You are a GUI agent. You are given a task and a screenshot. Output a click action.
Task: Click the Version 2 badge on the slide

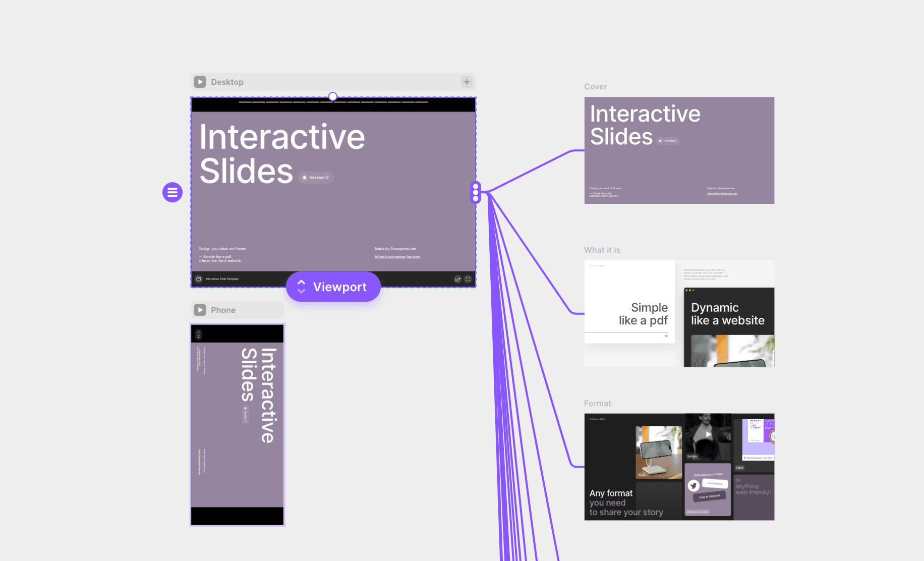pos(316,178)
